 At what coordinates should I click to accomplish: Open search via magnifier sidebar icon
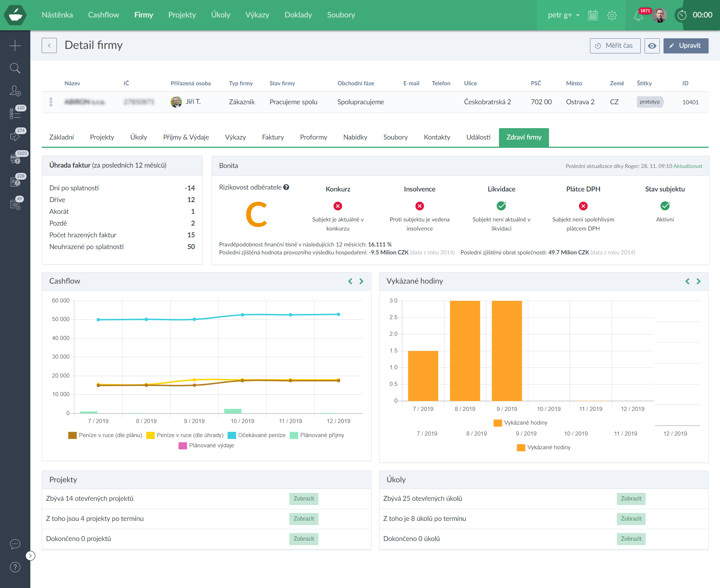[15, 68]
